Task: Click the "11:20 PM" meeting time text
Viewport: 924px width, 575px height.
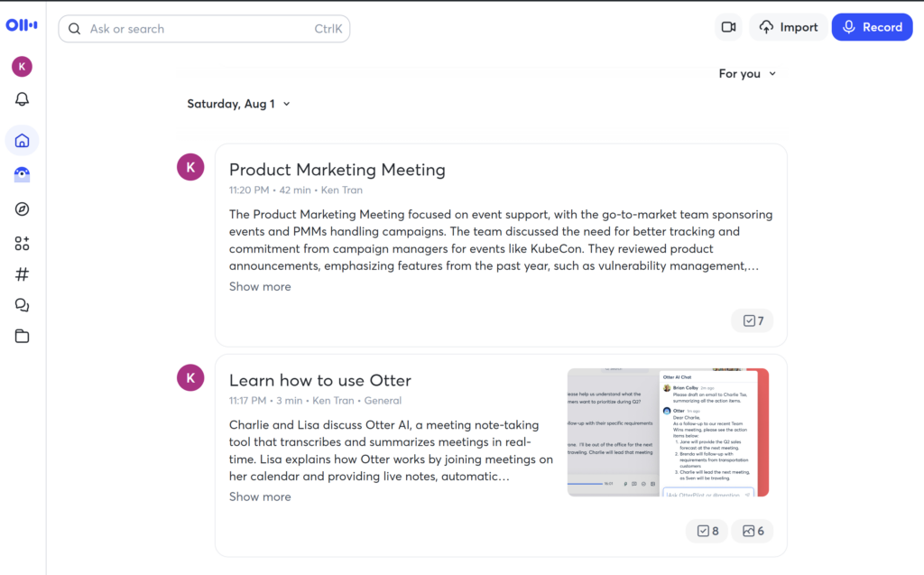Action: 249,190
